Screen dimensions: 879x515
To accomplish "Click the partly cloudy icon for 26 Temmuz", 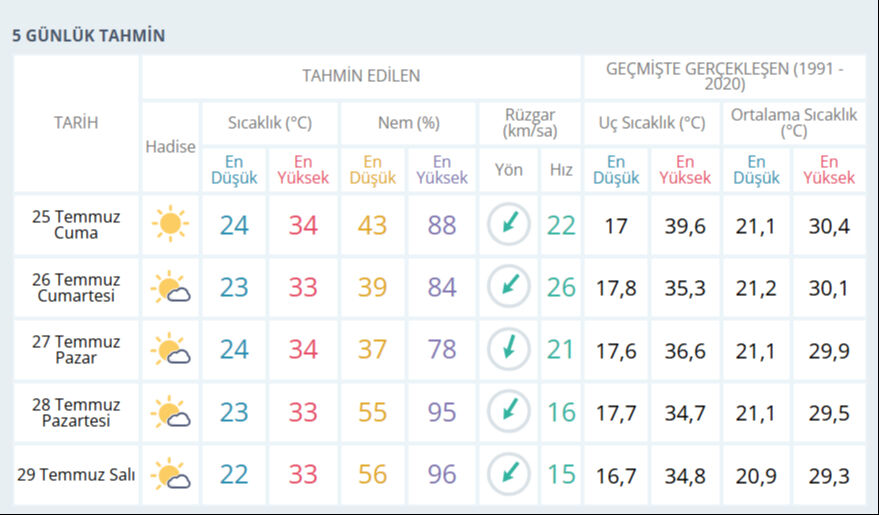I will tap(170, 288).
